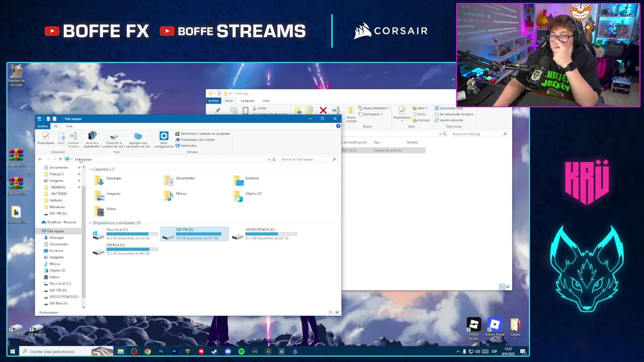Click Propiedades icon in Este equipo ribbon

(x=46, y=139)
